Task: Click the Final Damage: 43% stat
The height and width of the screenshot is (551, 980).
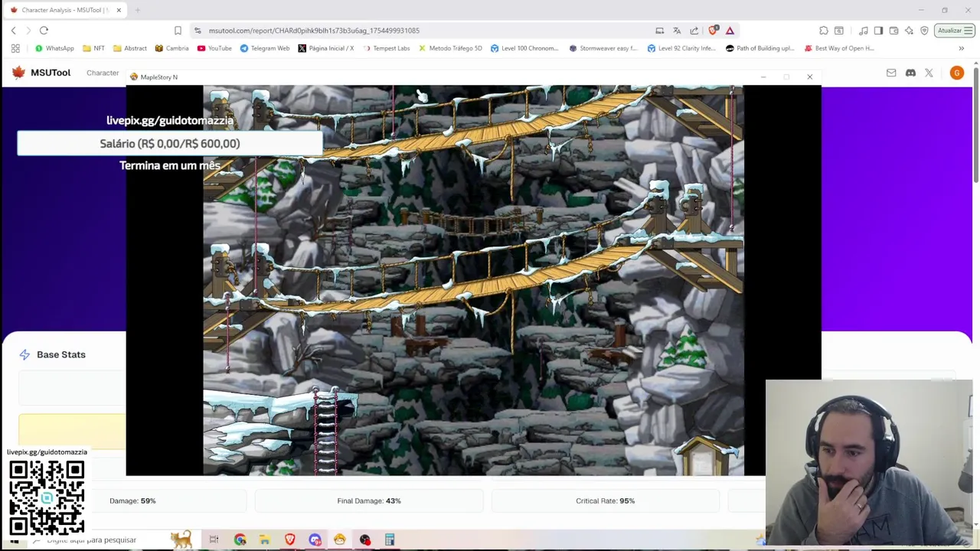Action: 369,500
